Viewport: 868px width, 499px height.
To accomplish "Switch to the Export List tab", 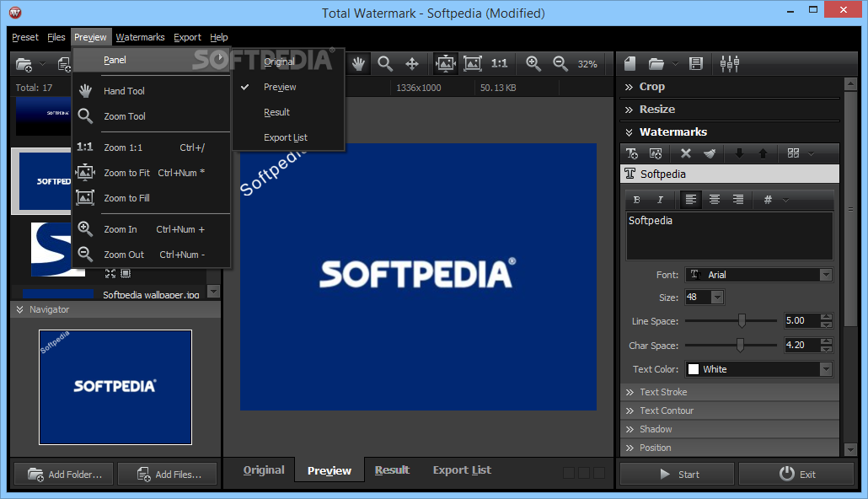I will 462,470.
